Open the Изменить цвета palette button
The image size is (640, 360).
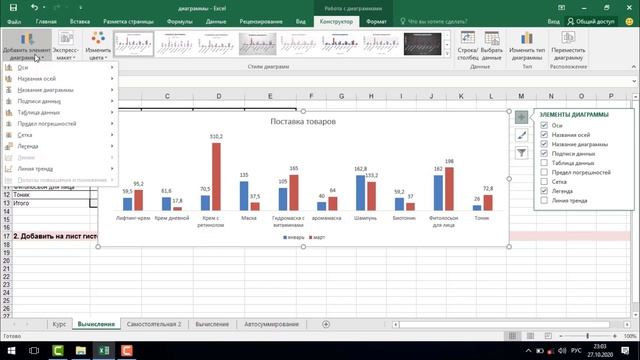coord(98,46)
